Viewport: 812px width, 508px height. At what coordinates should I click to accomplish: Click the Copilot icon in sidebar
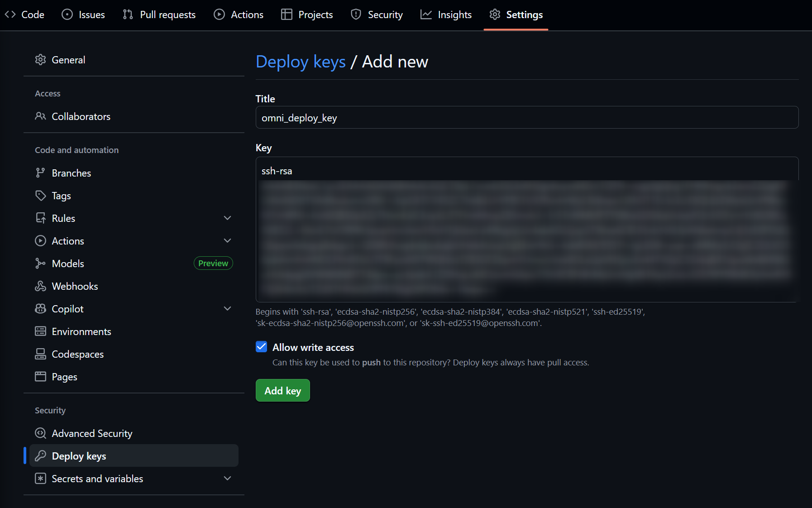[40, 309]
